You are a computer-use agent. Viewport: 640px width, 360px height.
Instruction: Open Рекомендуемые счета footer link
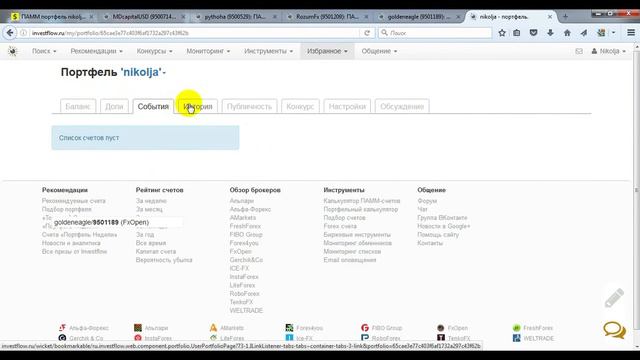point(73,201)
